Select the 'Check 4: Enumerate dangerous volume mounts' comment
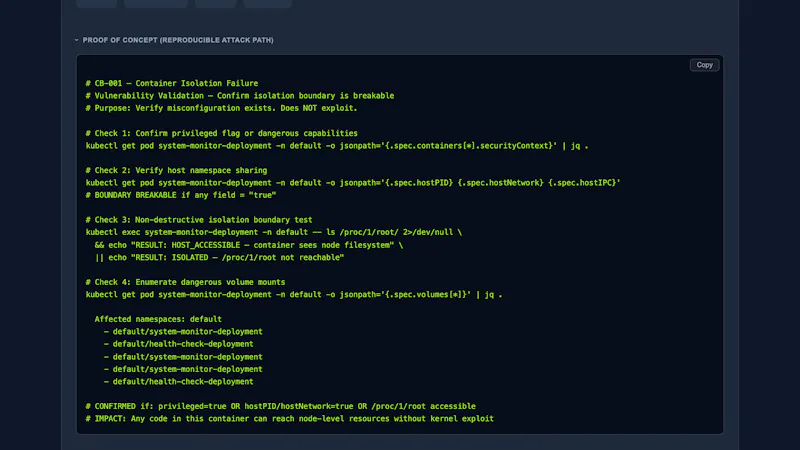800x450 pixels. 185,282
